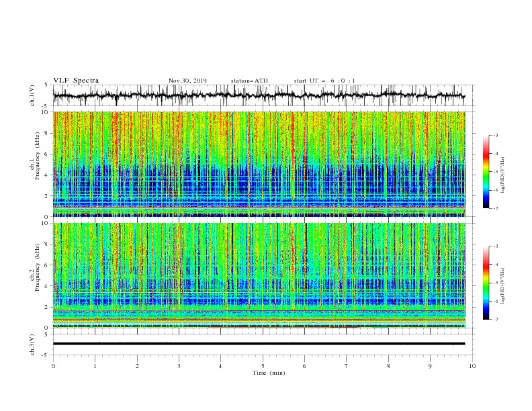Click the 'VLF Spectra' title text
This screenshot has height=411, width=532.
coord(76,81)
